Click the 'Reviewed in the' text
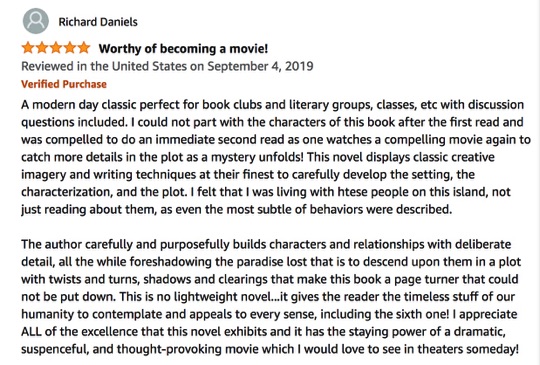This screenshot has height=365, width=540. 65,66
